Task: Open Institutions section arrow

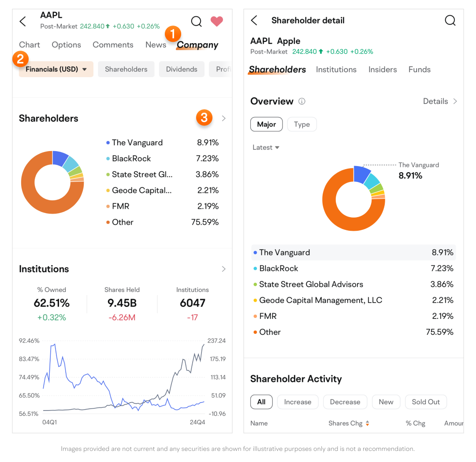Action: pos(224,269)
